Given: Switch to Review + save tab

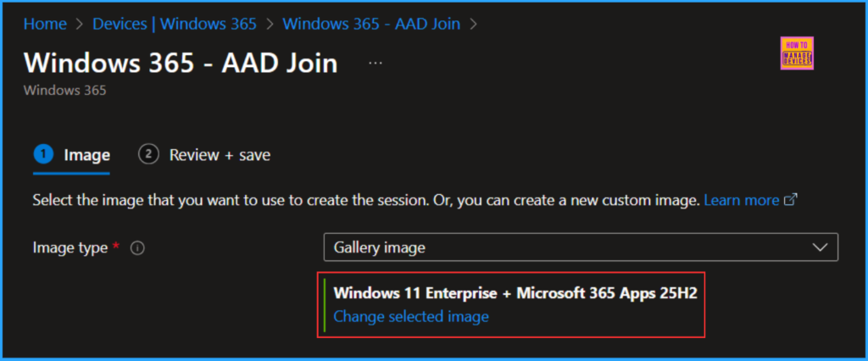Looking at the screenshot, I should click(220, 155).
